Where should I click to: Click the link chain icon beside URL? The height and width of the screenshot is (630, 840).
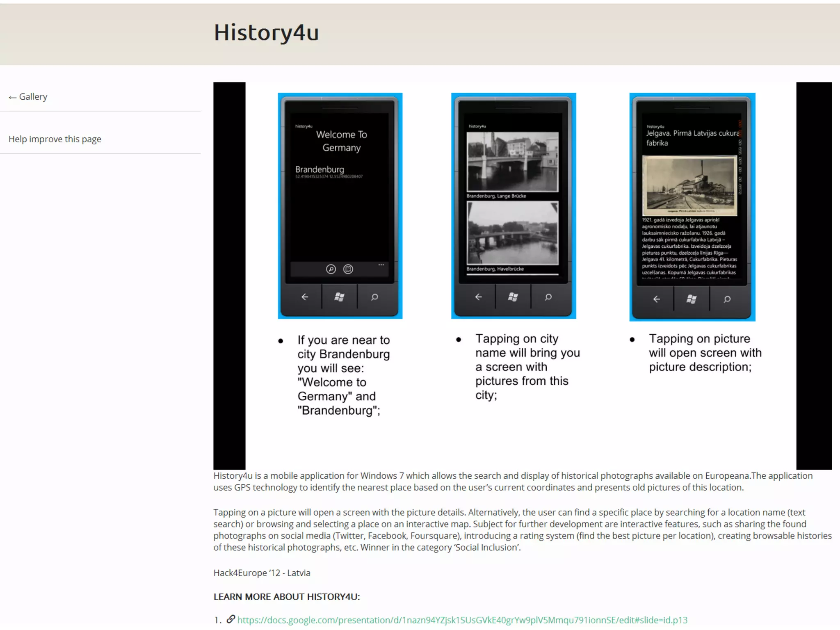231,619
